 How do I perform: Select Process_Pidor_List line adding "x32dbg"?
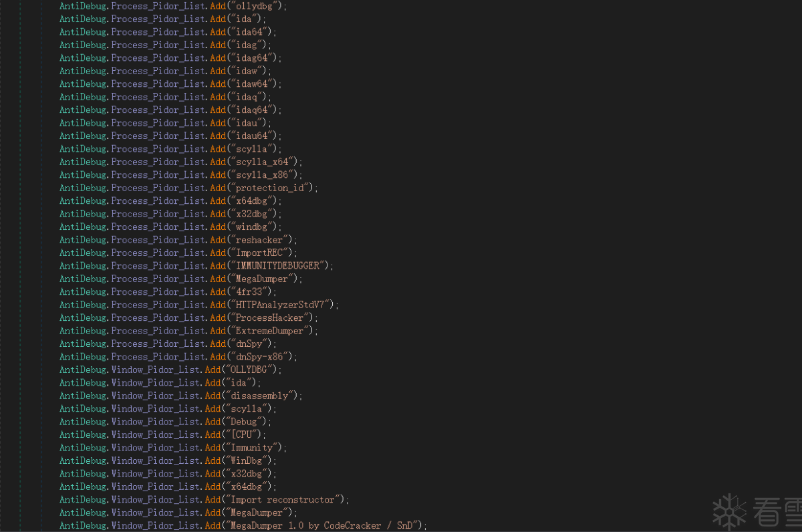pyautogui.click(x=171, y=214)
